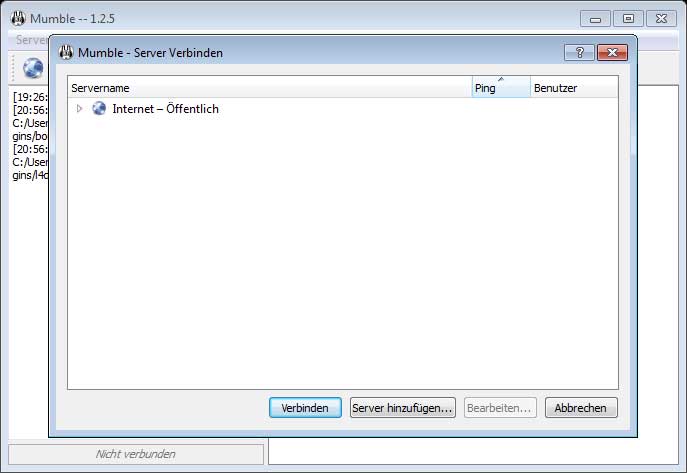This screenshot has height=473, width=687.
Task: Open the Server menu in the Mumble main window
Action: pos(32,40)
